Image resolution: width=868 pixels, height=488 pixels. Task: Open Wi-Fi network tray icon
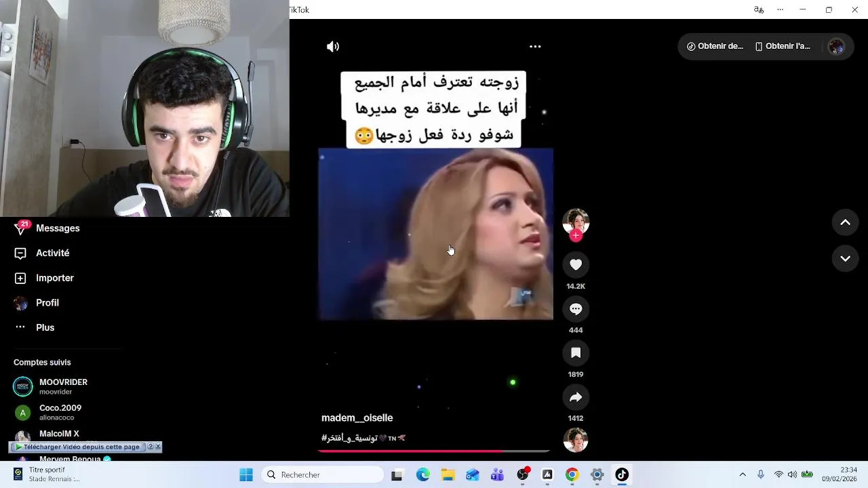coord(778,475)
